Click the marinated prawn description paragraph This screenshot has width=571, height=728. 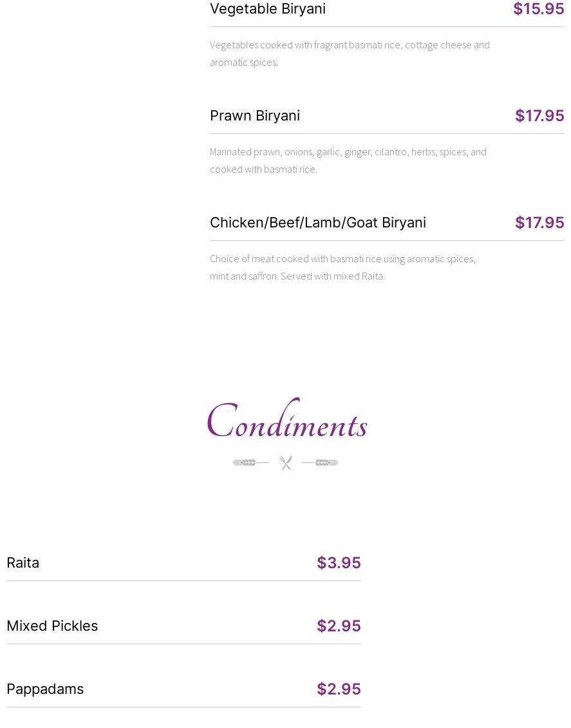pos(348,160)
